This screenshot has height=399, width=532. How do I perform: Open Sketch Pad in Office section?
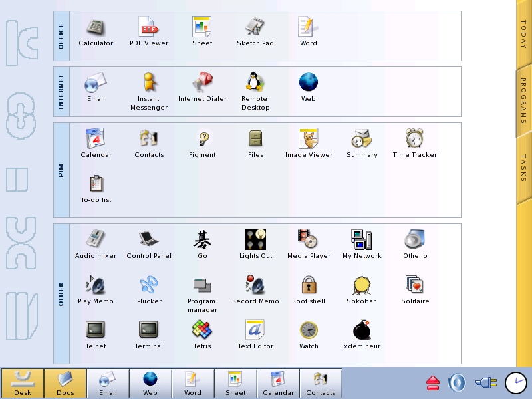(x=255, y=32)
